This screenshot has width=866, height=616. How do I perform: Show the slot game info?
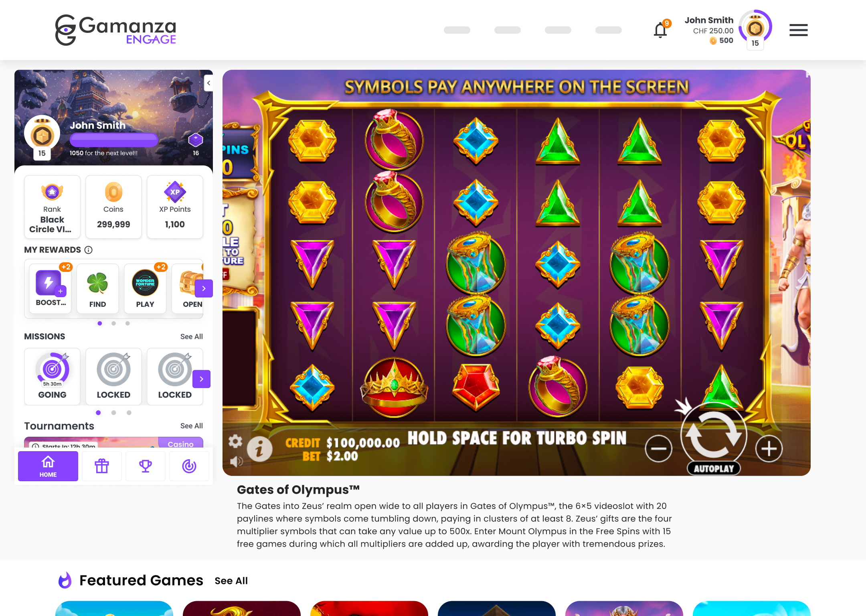coord(259,449)
